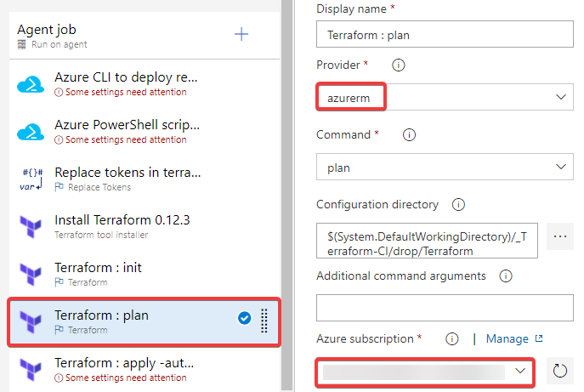This screenshot has height=392, width=584.
Task: Click task list vertical scrollbar
Action: coord(286,196)
